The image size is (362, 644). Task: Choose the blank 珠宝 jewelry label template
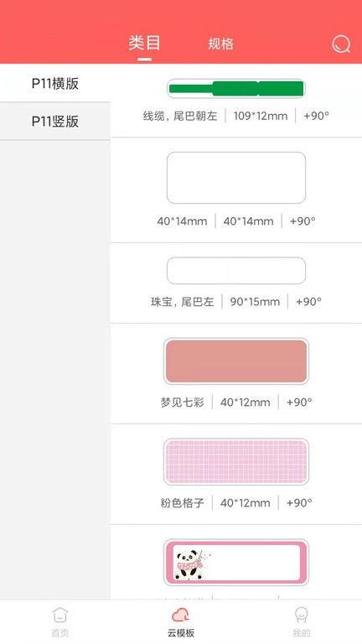coord(236,271)
